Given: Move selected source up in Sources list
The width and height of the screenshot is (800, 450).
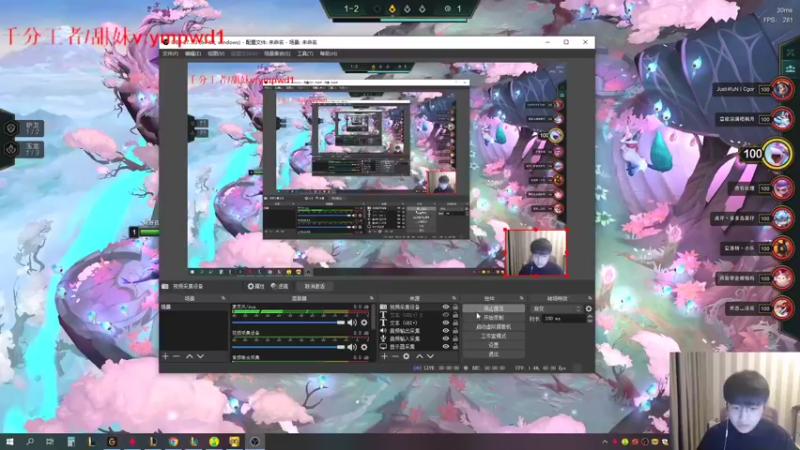Looking at the screenshot, I should pos(419,356).
